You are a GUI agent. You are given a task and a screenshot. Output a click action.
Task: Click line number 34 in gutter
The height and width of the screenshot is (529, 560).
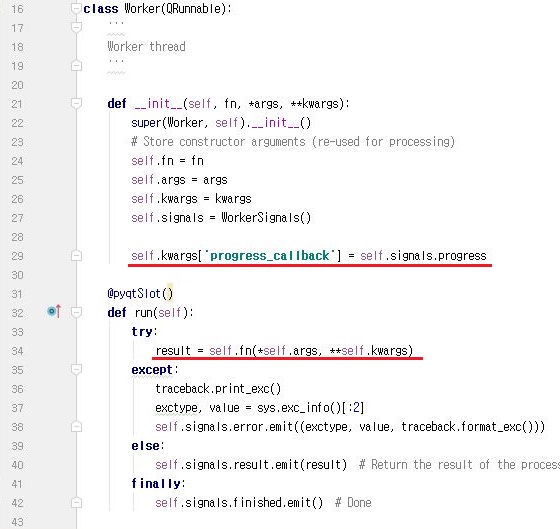[x=17, y=351]
